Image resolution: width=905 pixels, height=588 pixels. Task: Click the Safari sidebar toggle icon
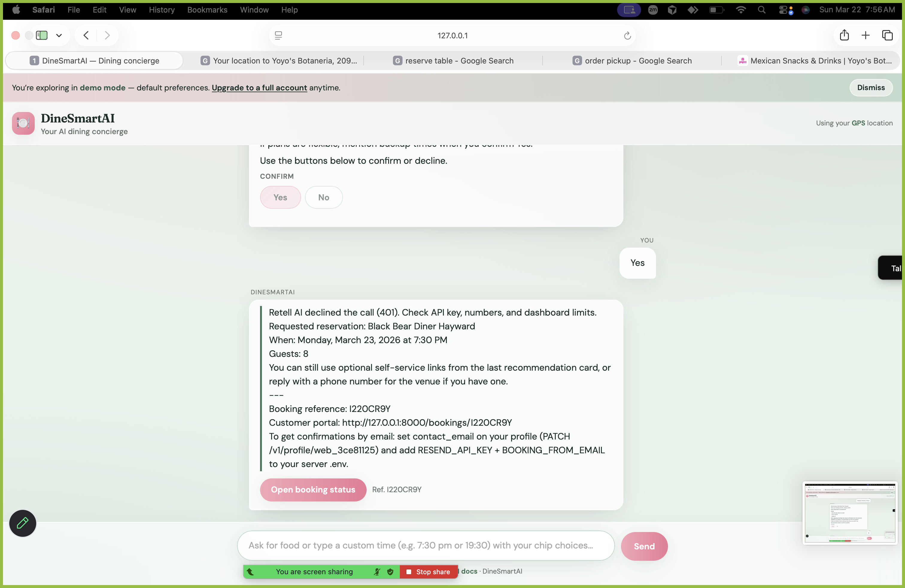point(41,35)
